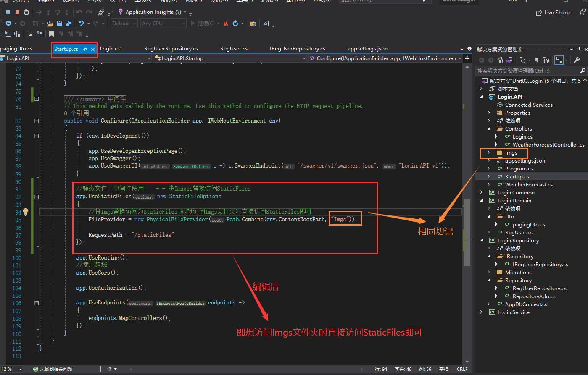Save the current file
This screenshot has width=588, height=375.
(x=59, y=24)
